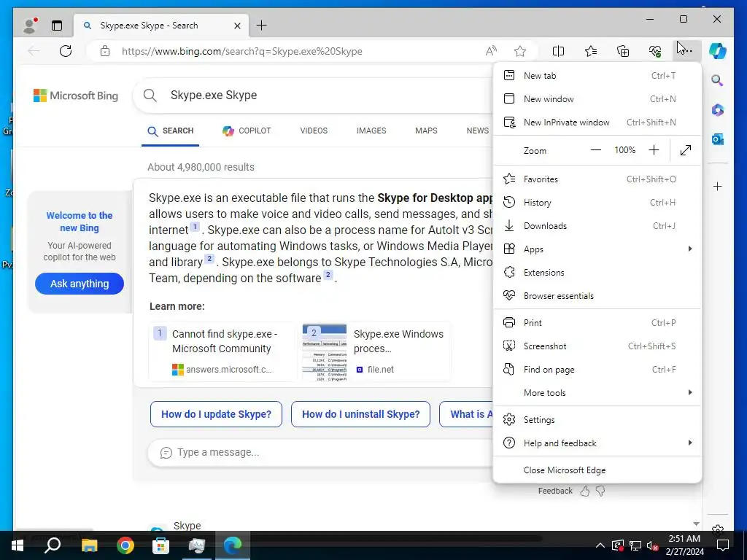This screenshot has width=747, height=560.
Task: Expand Help and feedback submenu
Action: 597,443
